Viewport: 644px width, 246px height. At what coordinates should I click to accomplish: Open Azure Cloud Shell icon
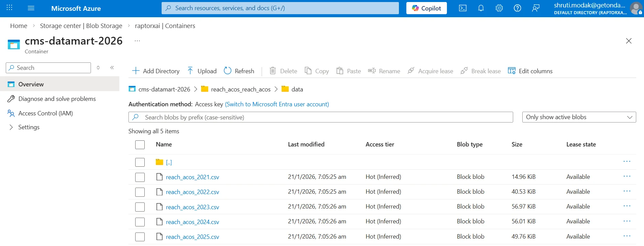tap(462, 8)
